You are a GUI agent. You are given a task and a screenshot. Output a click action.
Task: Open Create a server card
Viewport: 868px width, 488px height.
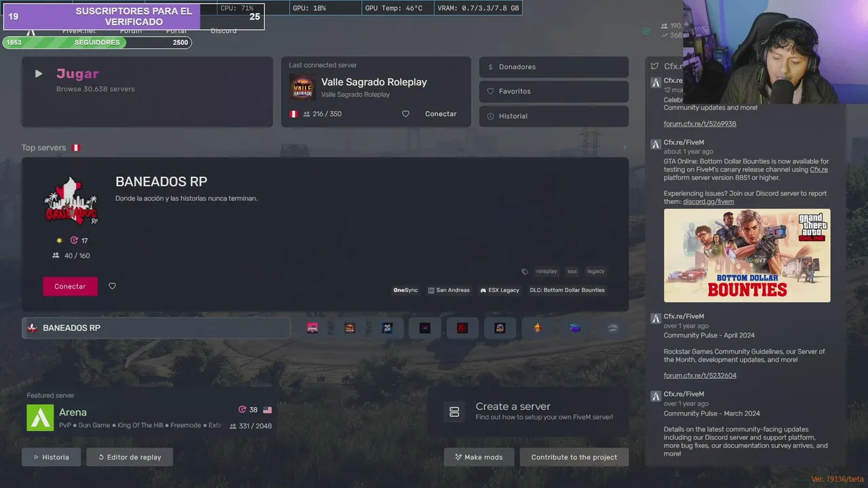[528, 411]
